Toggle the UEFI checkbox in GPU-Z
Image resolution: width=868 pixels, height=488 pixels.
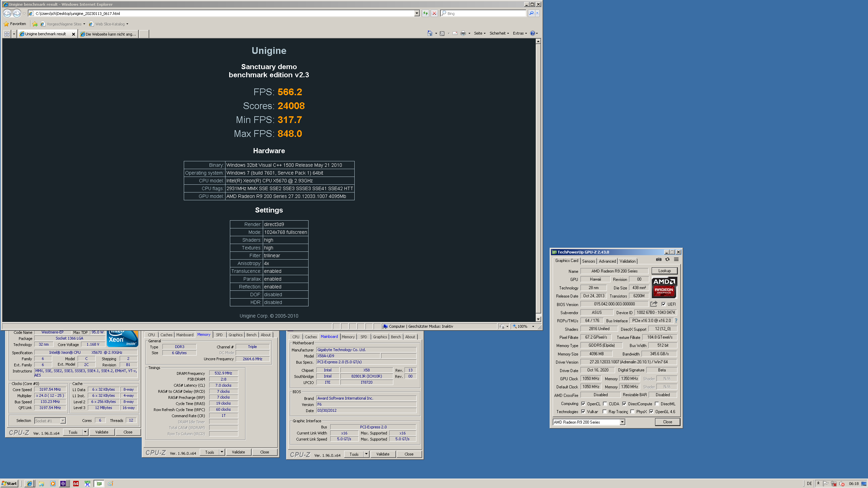[664, 304]
